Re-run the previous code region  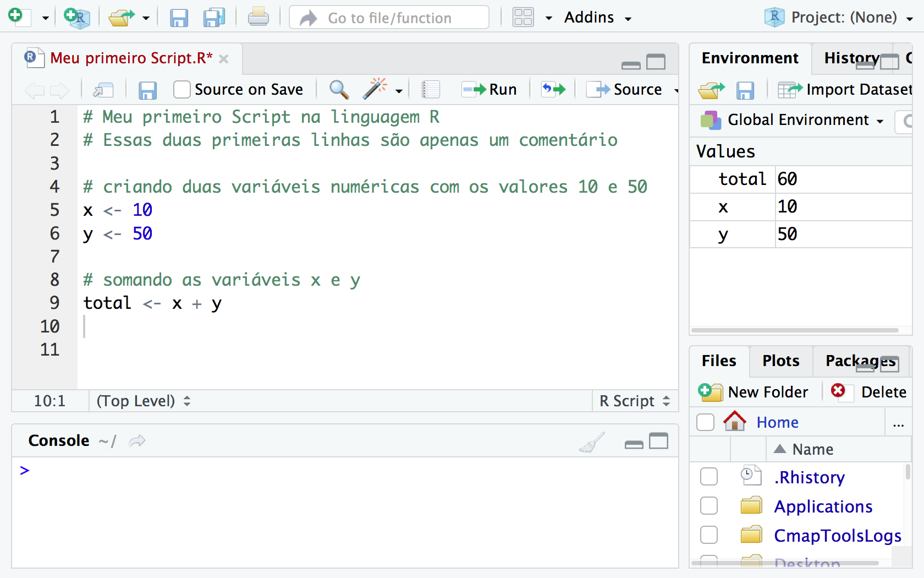[x=554, y=89]
